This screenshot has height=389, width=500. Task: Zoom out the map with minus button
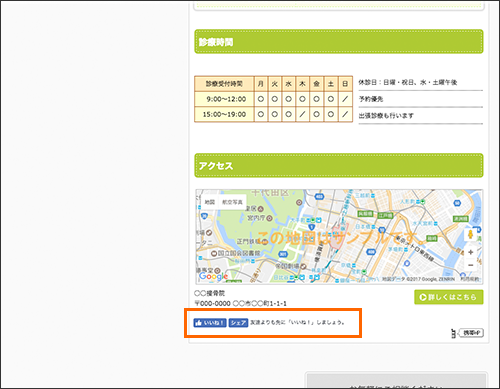(x=471, y=265)
